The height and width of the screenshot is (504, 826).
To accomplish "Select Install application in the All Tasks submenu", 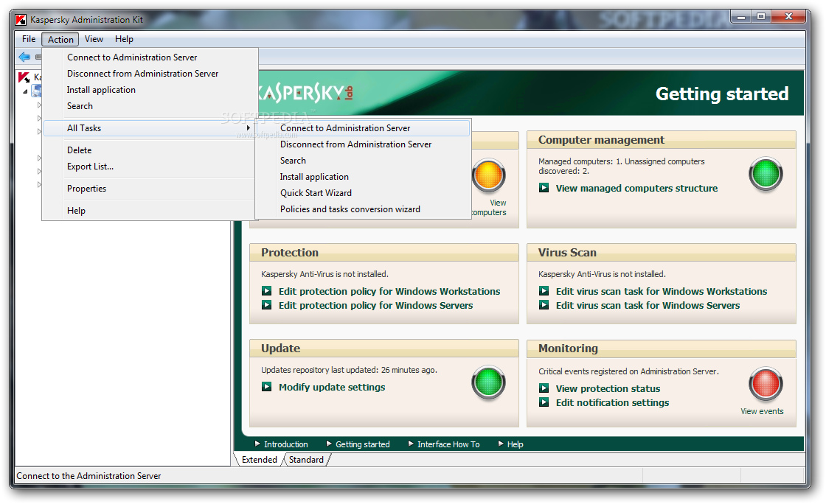I will click(363, 178).
